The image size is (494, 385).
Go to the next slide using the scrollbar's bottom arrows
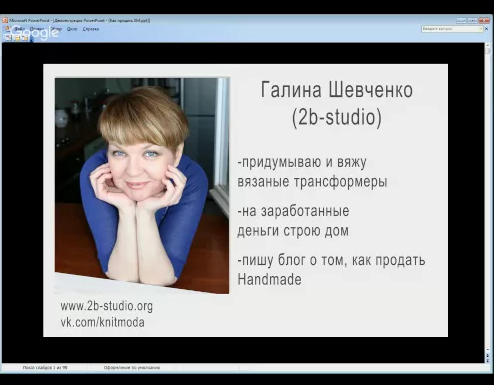pyautogui.click(x=488, y=361)
